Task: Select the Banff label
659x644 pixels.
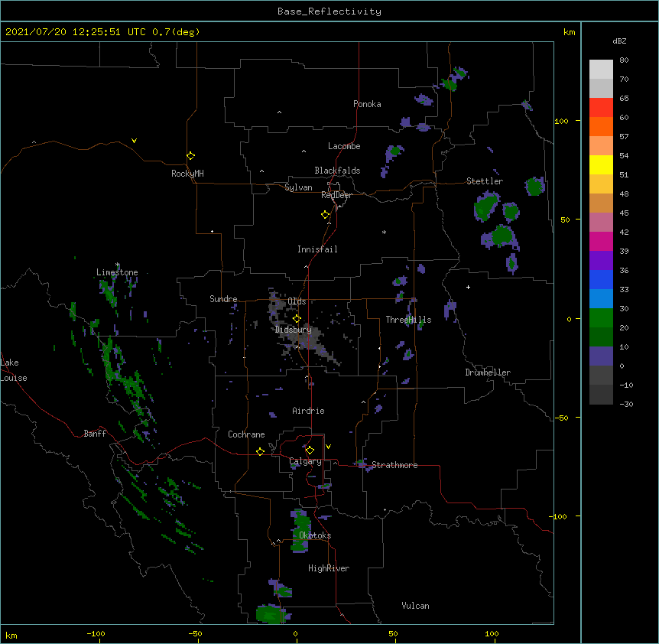Action: 95,434
